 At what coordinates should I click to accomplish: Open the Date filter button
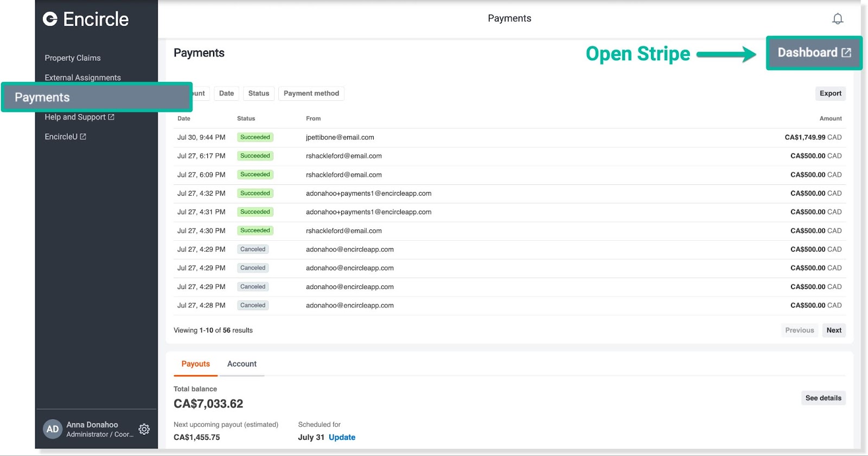226,93
